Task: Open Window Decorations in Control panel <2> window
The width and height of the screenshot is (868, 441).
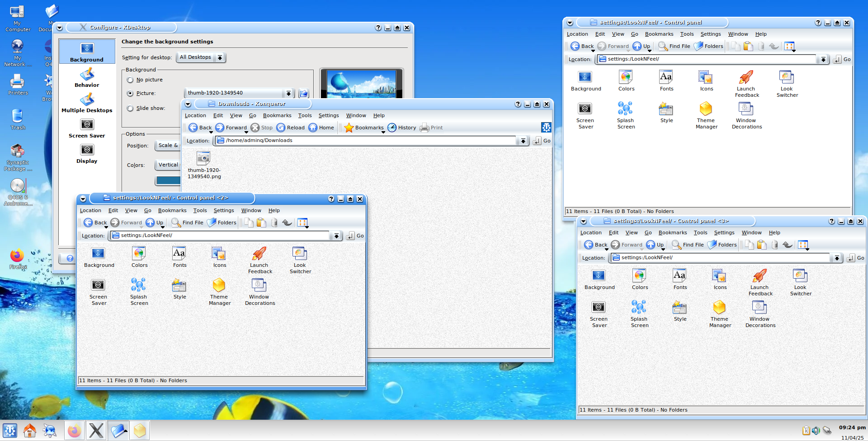Action: click(260, 292)
